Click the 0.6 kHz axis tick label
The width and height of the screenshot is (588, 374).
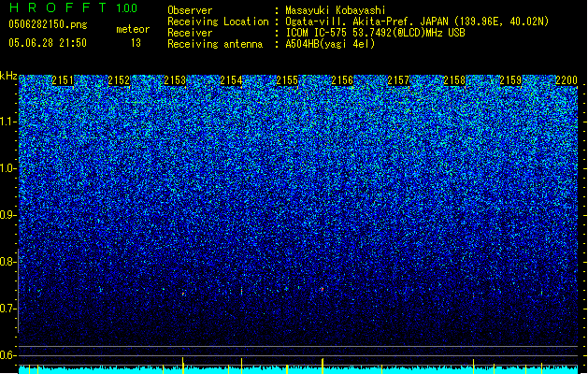click(7, 355)
